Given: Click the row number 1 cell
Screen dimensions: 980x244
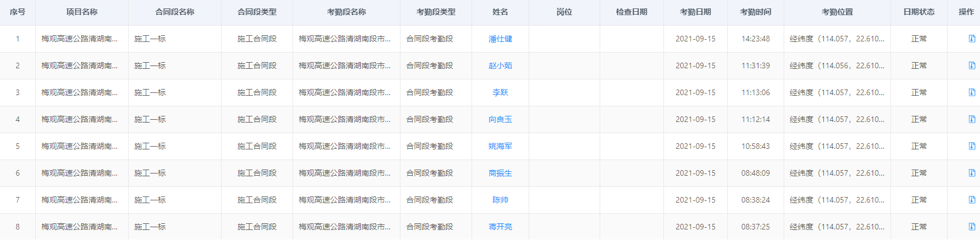Looking at the screenshot, I should coord(17,39).
